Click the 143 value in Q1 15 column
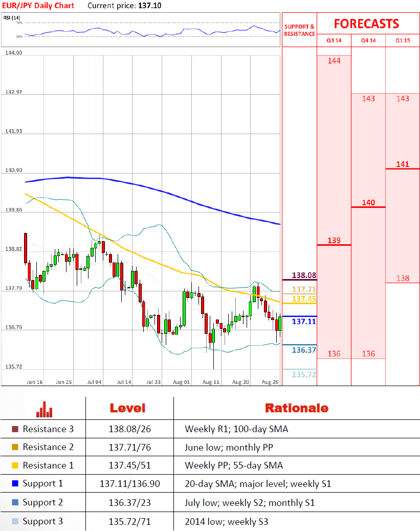 point(403,98)
